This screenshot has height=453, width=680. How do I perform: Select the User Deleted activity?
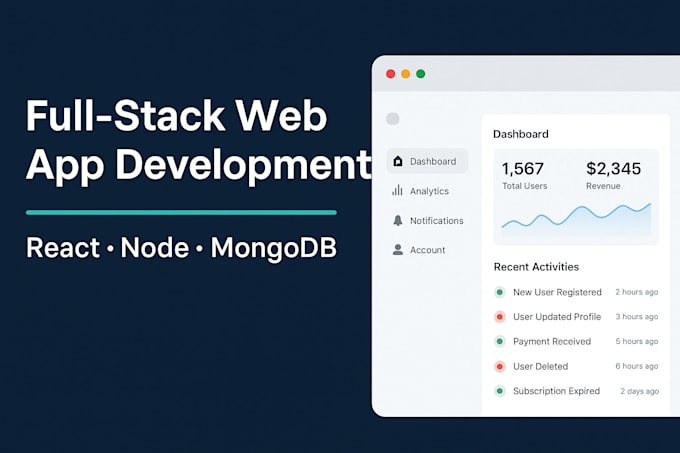[576, 367]
